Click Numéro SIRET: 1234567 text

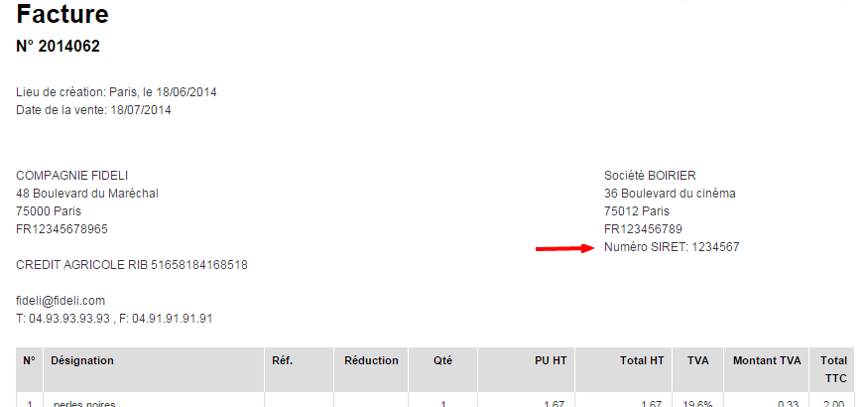[672, 247]
